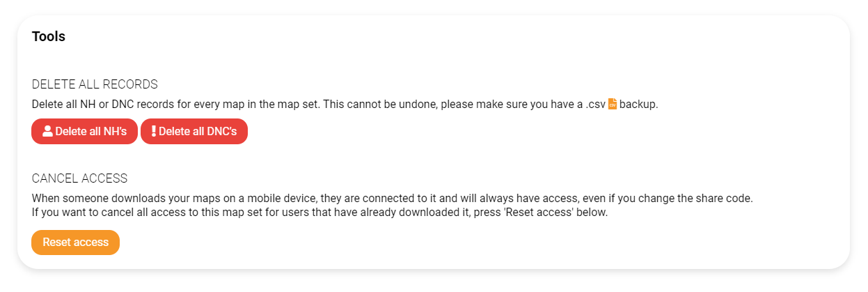Click the orange Reset access button
This screenshot has height=292, width=868.
75,243
